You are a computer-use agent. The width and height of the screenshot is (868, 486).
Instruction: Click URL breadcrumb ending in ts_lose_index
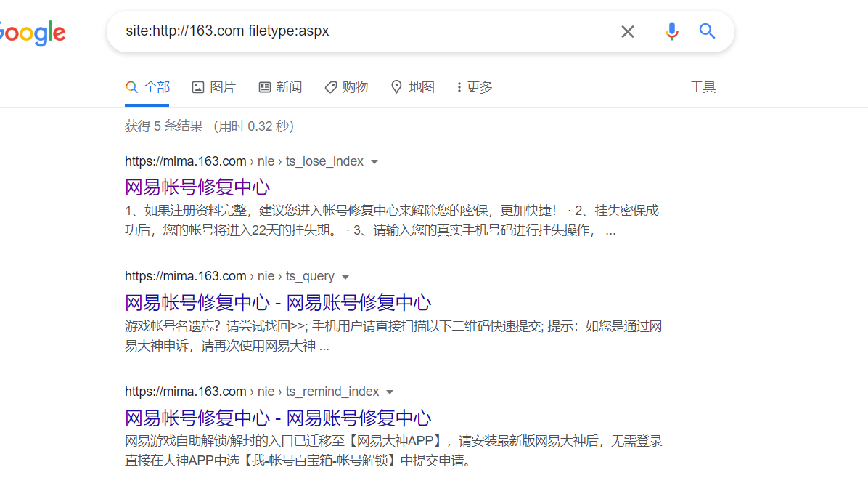244,161
